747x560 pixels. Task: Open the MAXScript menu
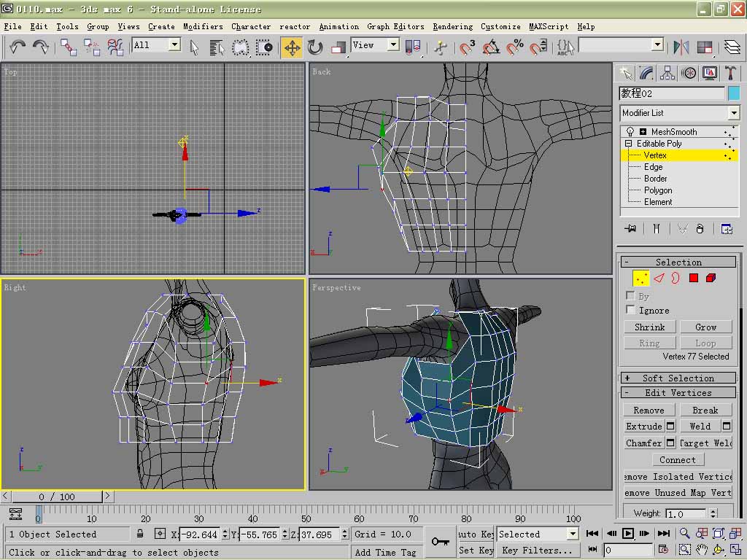point(549,27)
